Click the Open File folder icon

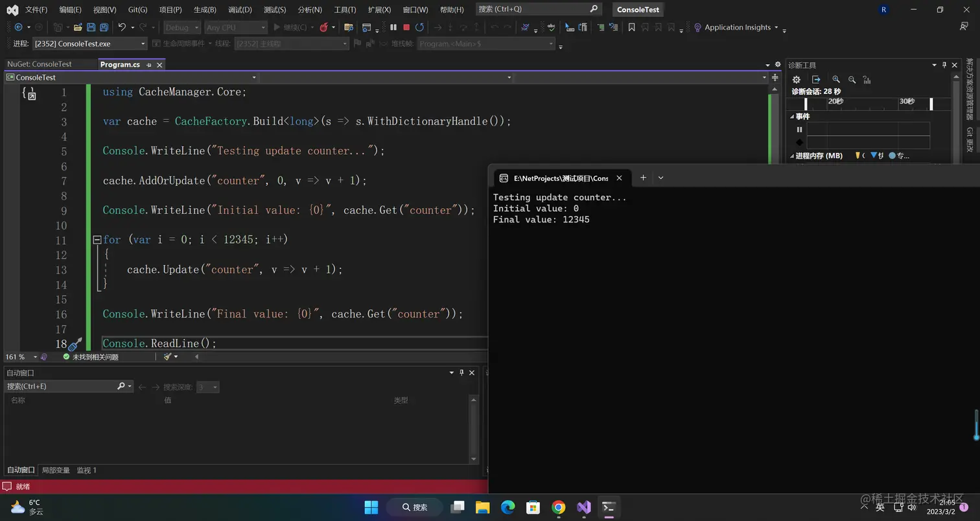(78, 27)
